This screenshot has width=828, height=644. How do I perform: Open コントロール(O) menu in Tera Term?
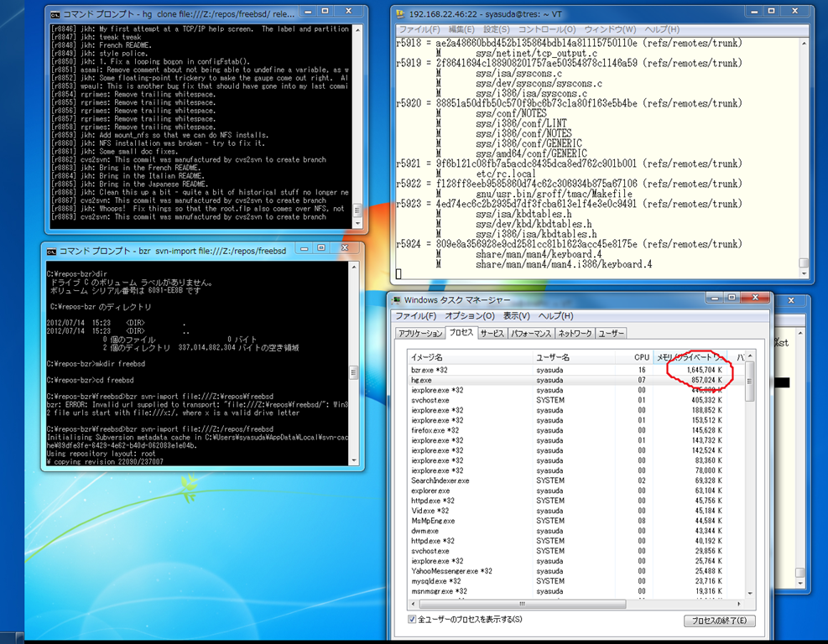[547, 29]
